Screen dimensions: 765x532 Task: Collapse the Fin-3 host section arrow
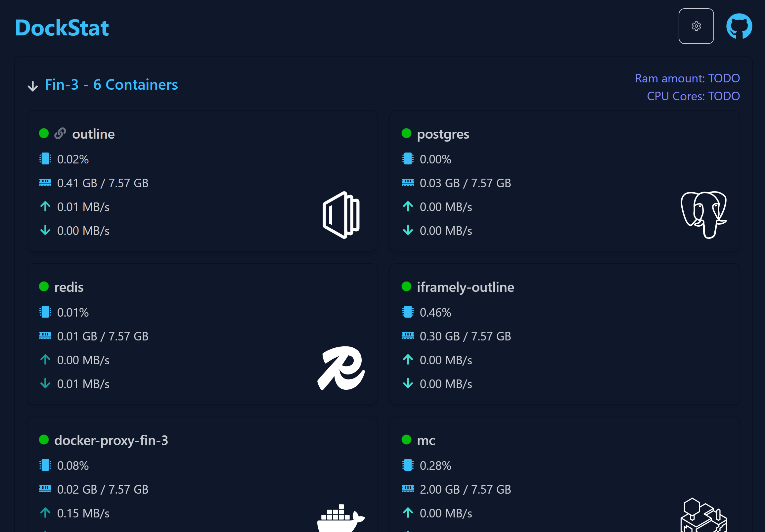[x=33, y=86]
